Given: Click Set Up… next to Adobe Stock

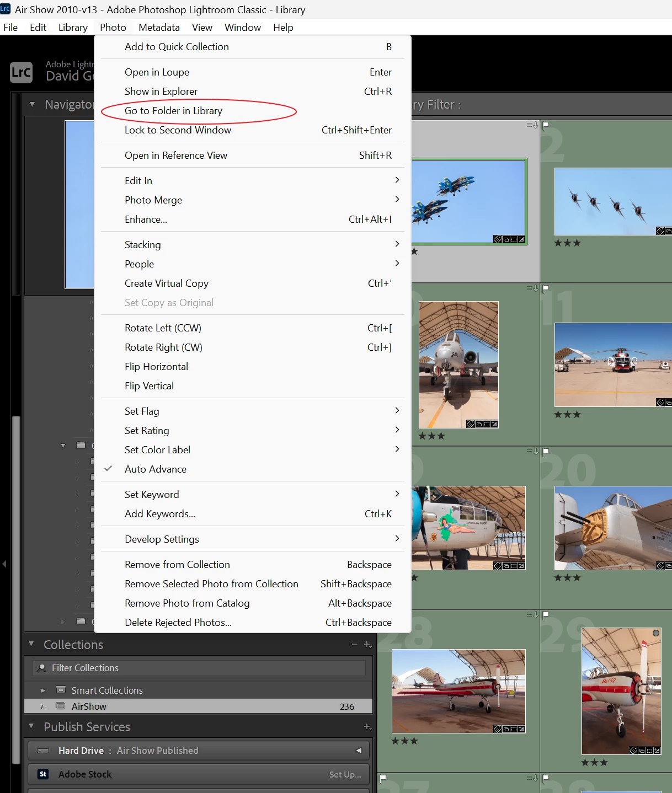Looking at the screenshot, I should click(x=345, y=774).
